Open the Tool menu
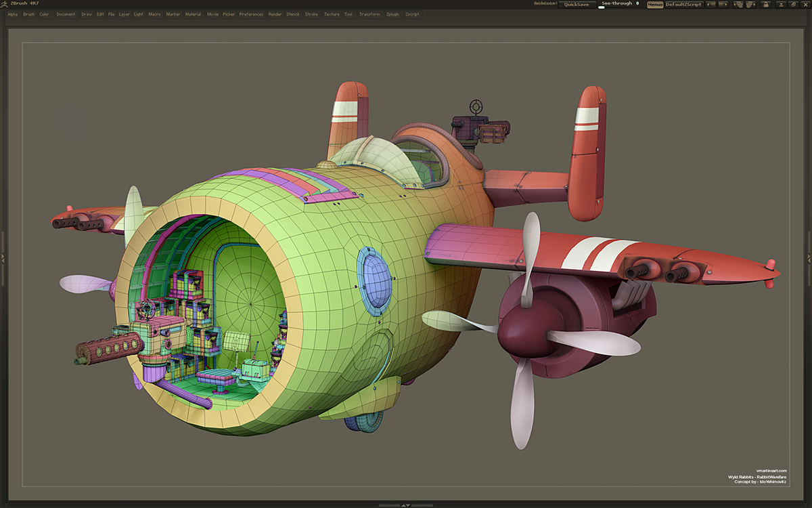This screenshot has height=508, width=812. [348, 14]
